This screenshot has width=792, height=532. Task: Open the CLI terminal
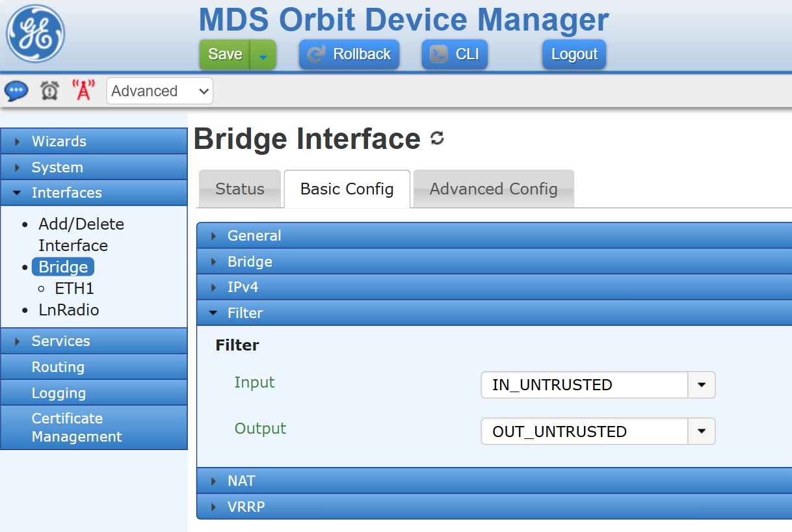pyautogui.click(x=455, y=55)
